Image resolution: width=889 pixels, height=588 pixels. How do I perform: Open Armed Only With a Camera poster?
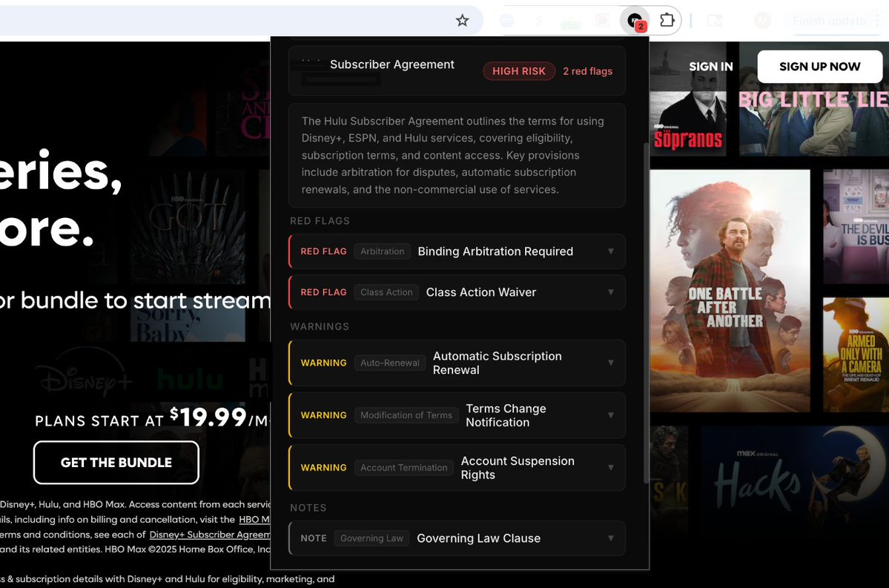[x=856, y=354]
